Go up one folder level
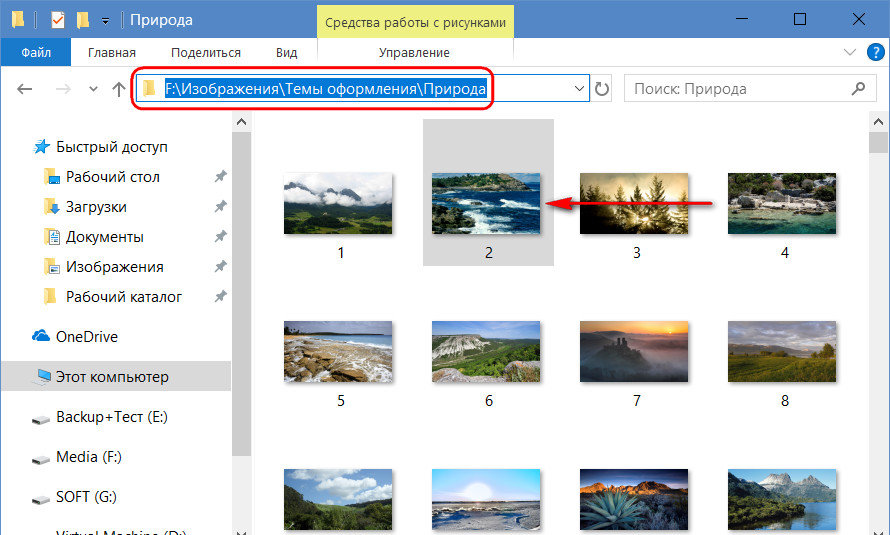This screenshot has width=890, height=535. (118, 89)
